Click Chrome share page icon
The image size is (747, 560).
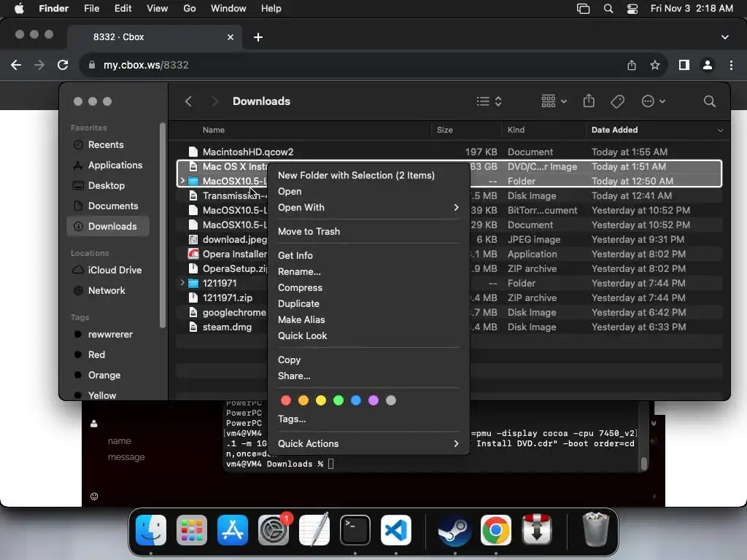point(632,65)
